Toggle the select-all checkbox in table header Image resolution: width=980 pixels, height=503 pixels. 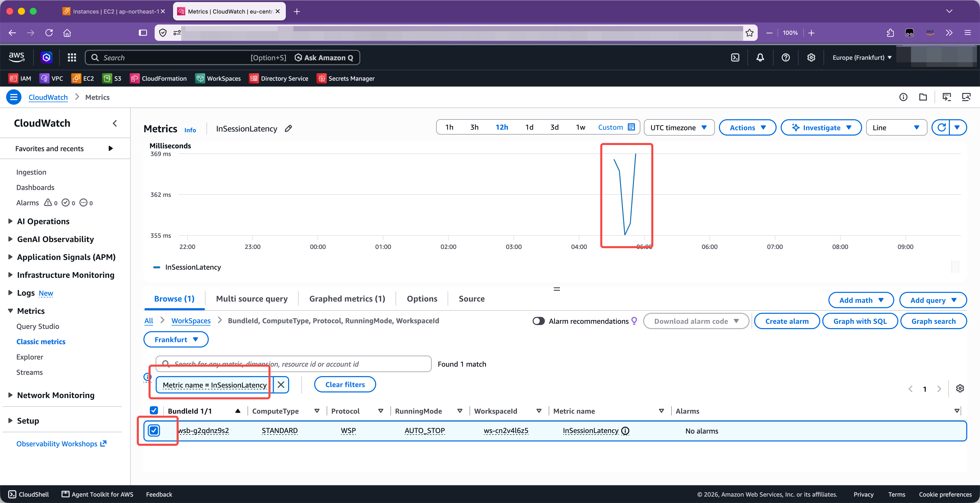click(x=154, y=411)
